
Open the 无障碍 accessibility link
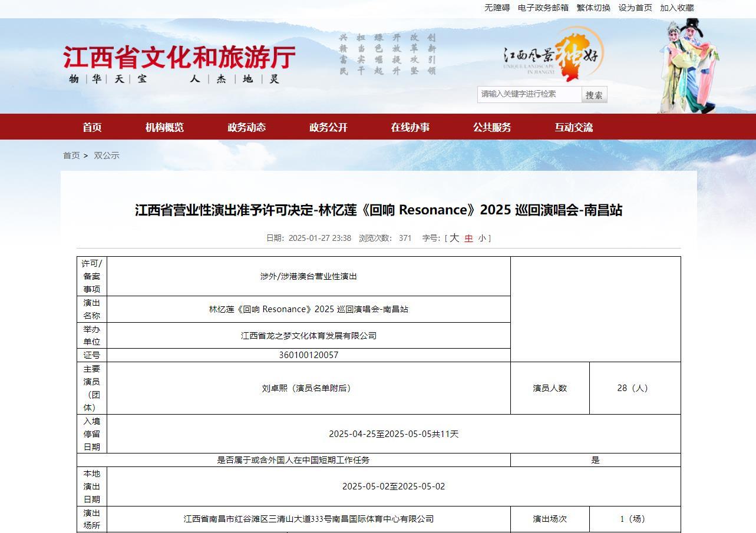coord(497,8)
